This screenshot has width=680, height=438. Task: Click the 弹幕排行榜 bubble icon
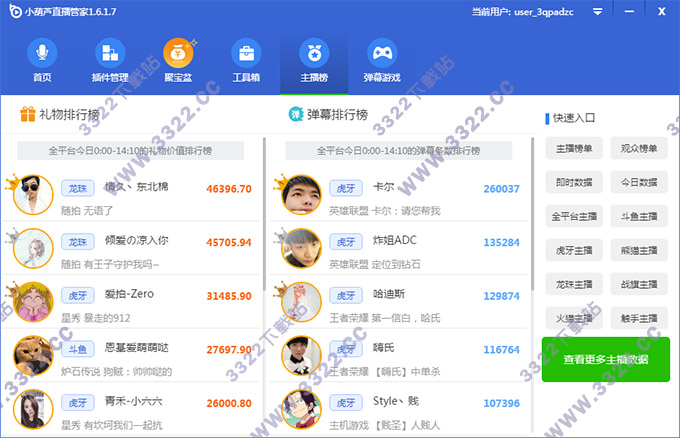tap(296, 114)
